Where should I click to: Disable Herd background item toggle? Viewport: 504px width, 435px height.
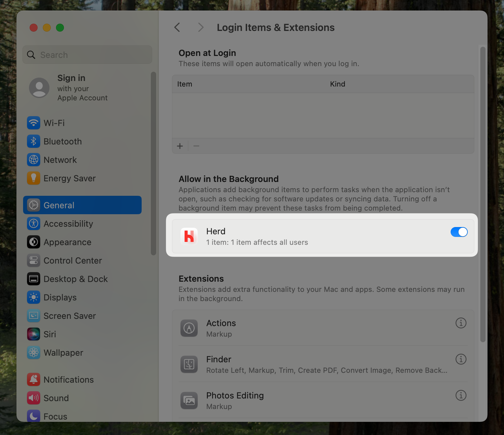[459, 232]
